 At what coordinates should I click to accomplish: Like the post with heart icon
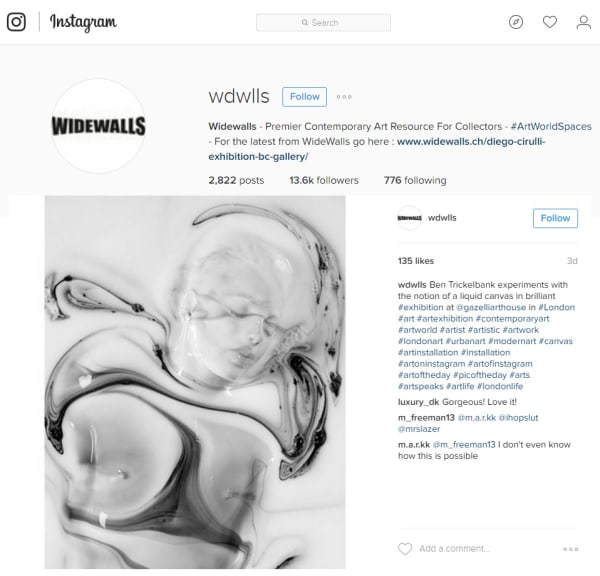coord(405,548)
